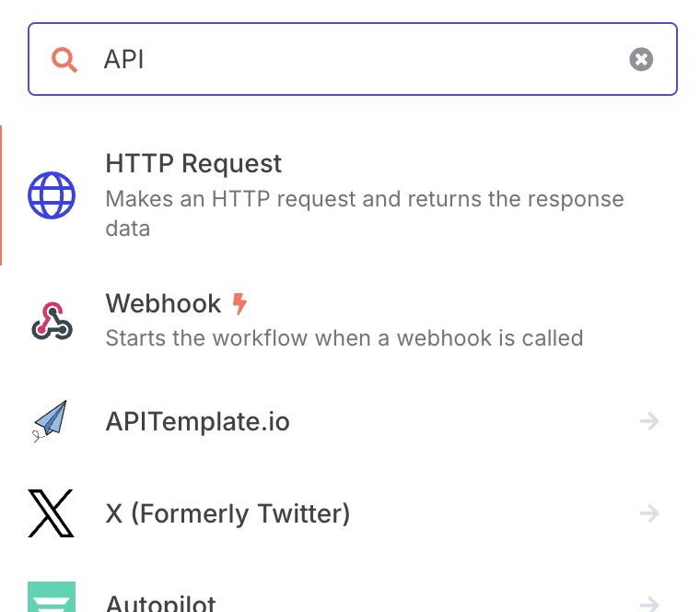Choose the HTTP Request node title

click(x=193, y=163)
